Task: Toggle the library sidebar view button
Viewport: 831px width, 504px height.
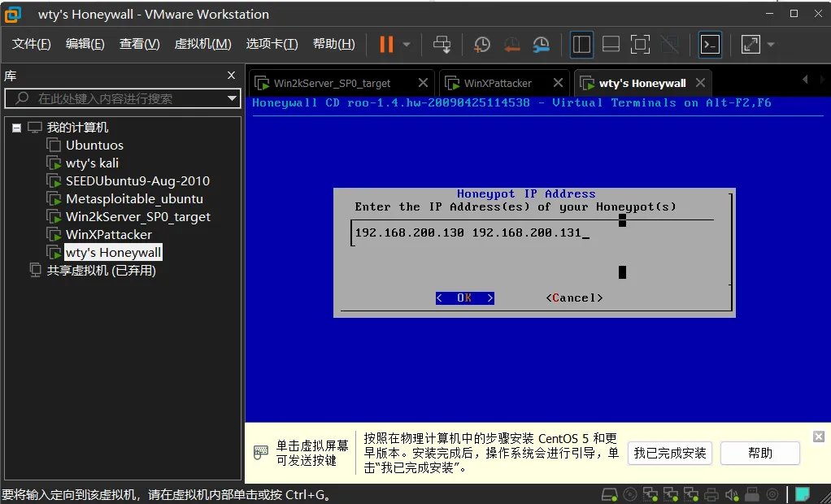Action: (581, 45)
